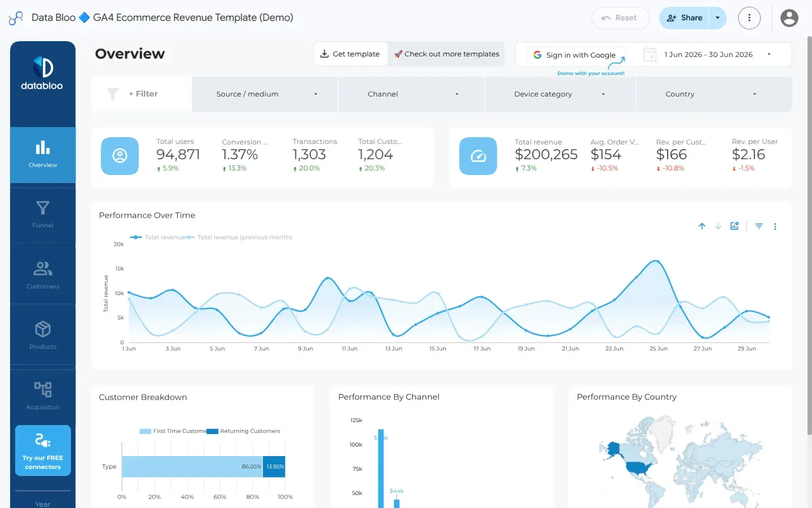812x508 pixels.
Task: Open the account profile avatar
Action: pyautogui.click(x=789, y=18)
